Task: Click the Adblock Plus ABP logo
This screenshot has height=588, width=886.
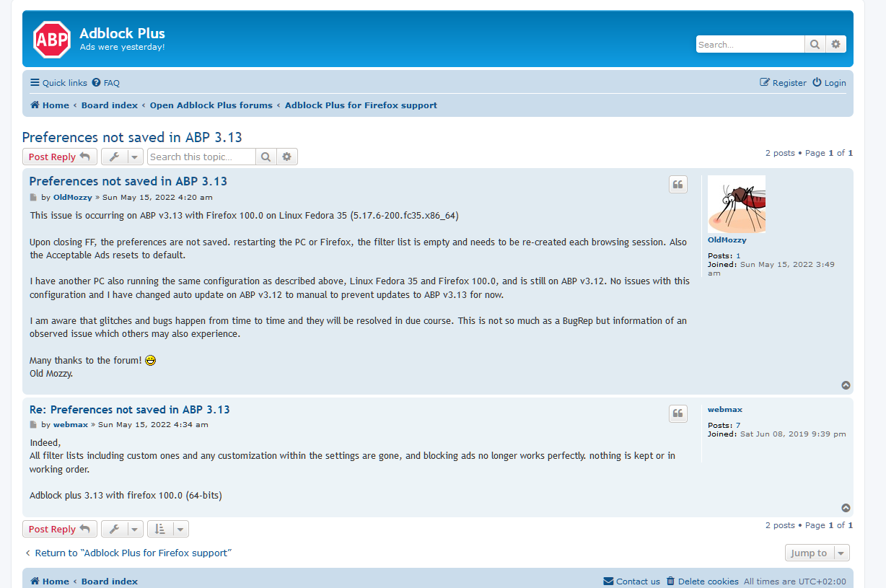Action: click(52, 40)
